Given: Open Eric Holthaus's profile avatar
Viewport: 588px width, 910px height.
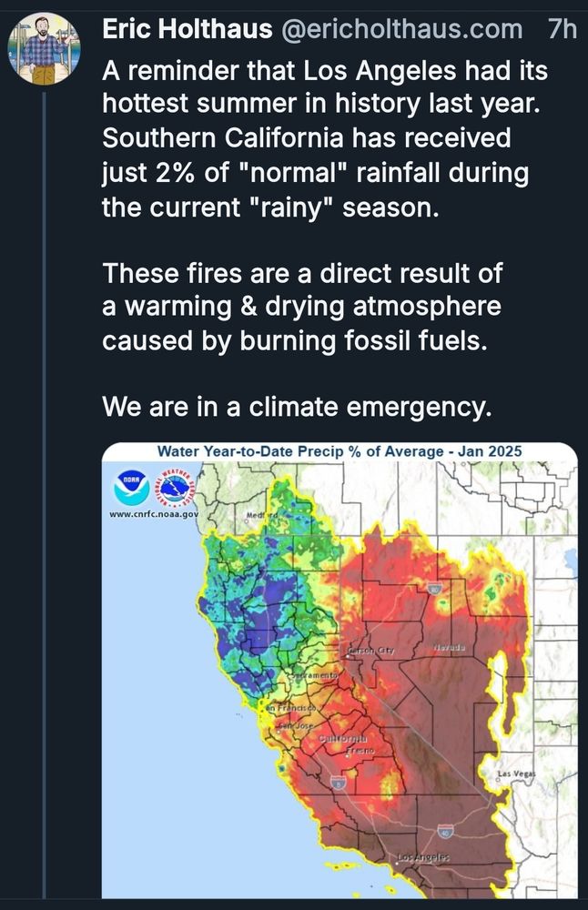Looking at the screenshot, I should click(x=44, y=49).
